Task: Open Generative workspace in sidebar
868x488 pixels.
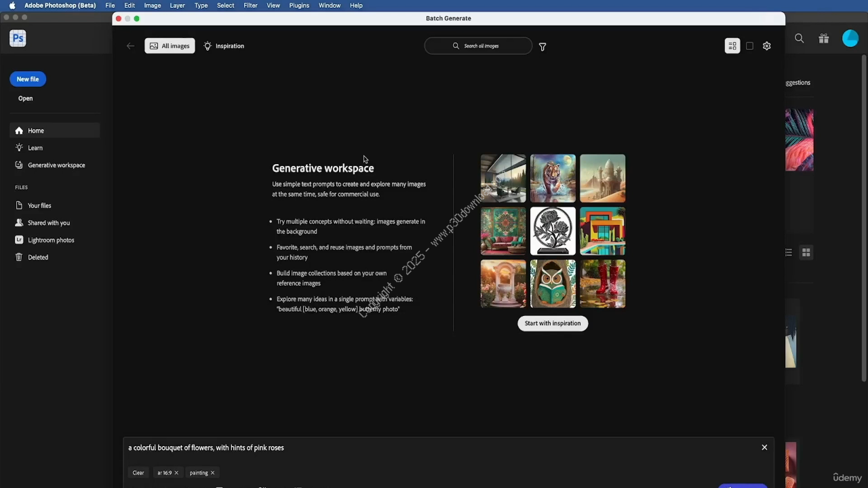Action: (x=56, y=165)
